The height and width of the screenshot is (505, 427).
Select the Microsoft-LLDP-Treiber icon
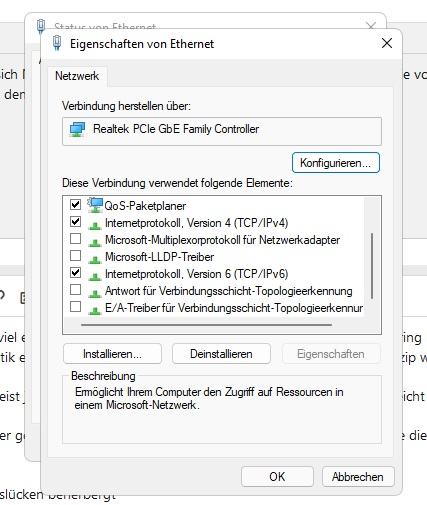pos(95,260)
